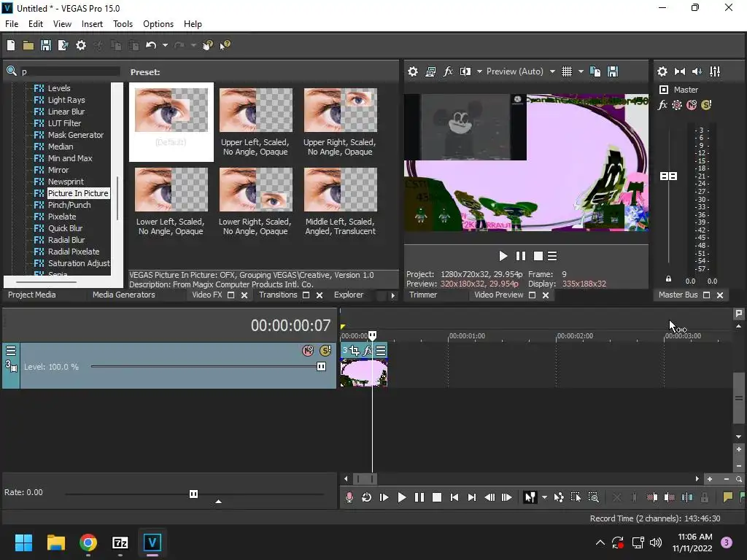Undo the last action
Viewport: 747px width, 560px height.
pyautogui.click(x=151, y=45)
